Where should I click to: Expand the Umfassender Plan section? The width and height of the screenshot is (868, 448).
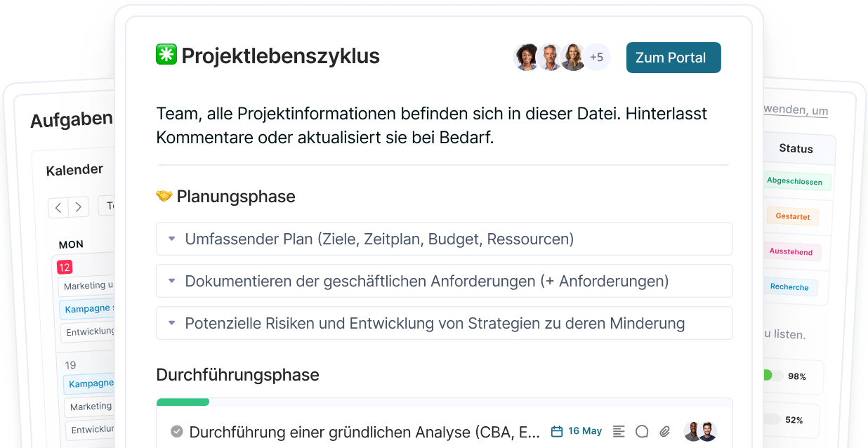[171, 239]
